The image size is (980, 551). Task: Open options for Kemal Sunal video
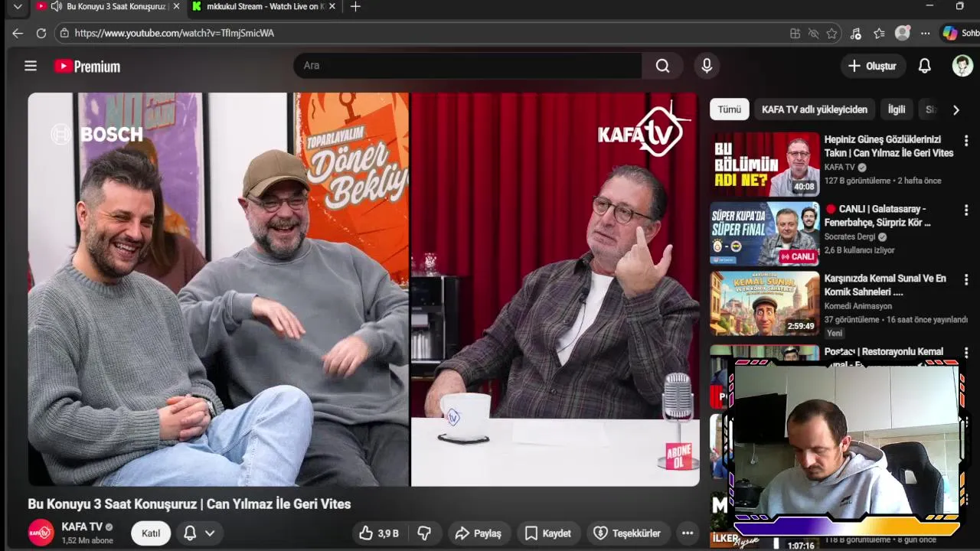pos(966,280)
